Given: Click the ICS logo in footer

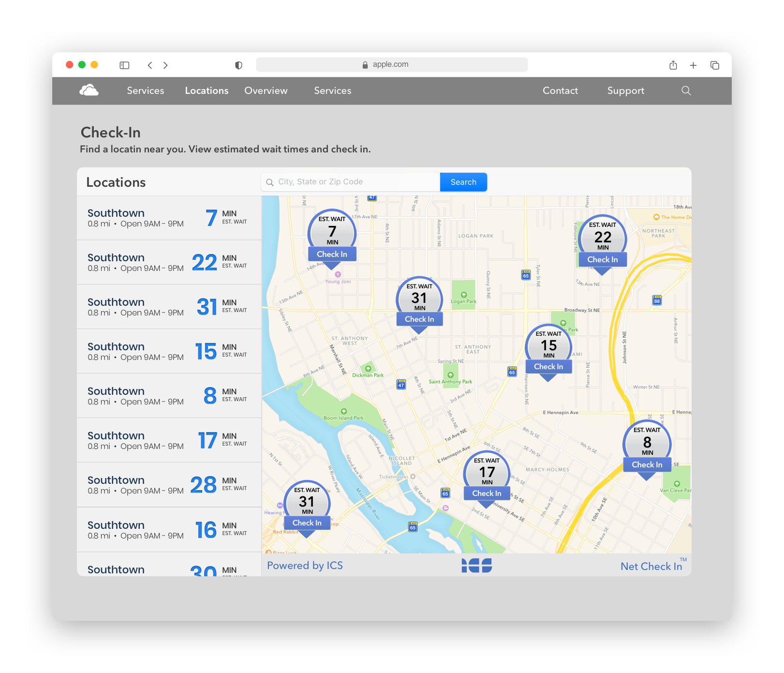Looking at the screenshot, I should click(476, 565).
